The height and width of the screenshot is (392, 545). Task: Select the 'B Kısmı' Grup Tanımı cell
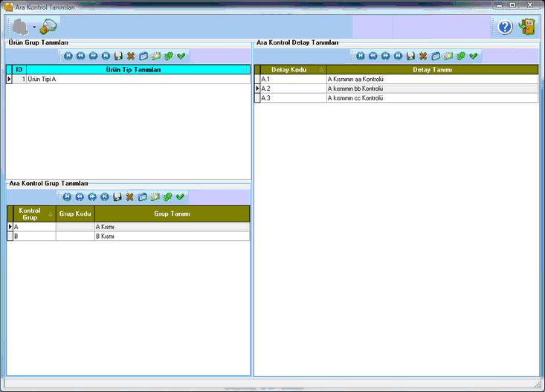point(172,237)
